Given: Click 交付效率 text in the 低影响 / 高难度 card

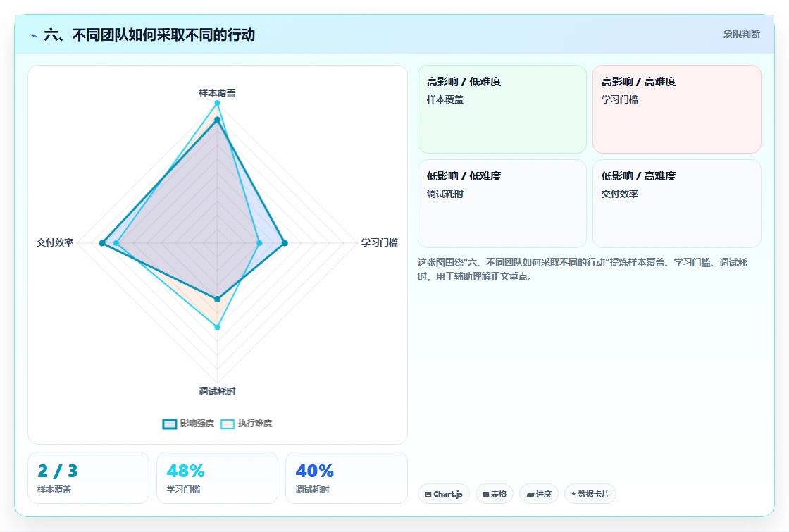Looking at the screenshot, I should (x=620, y=194).
